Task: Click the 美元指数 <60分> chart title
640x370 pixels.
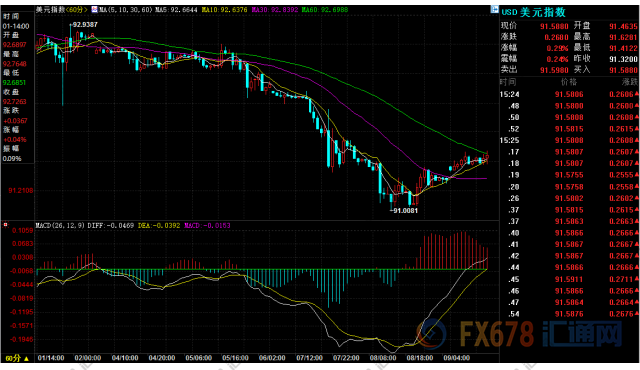Action: click(62, 9)
